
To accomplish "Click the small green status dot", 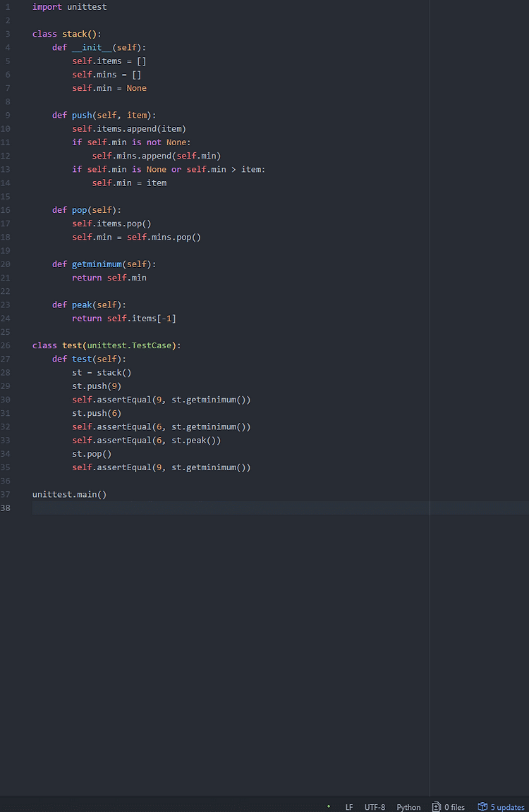I will pos(329,806).
